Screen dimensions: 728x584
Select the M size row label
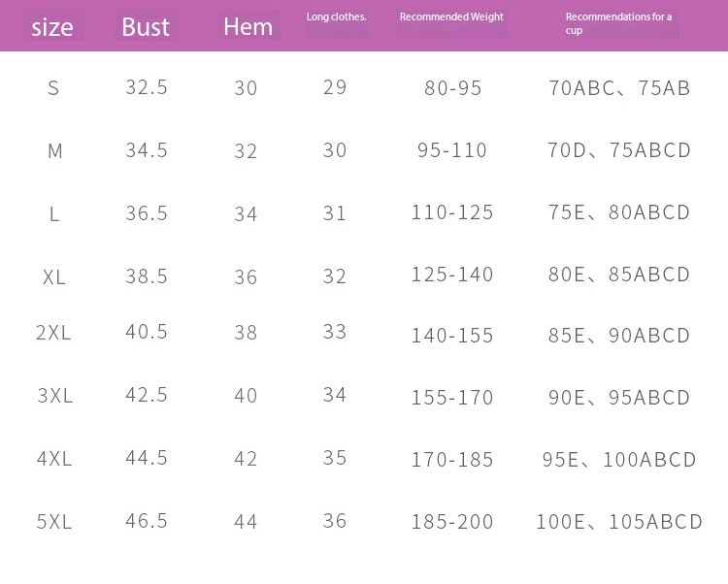point(54,151)
